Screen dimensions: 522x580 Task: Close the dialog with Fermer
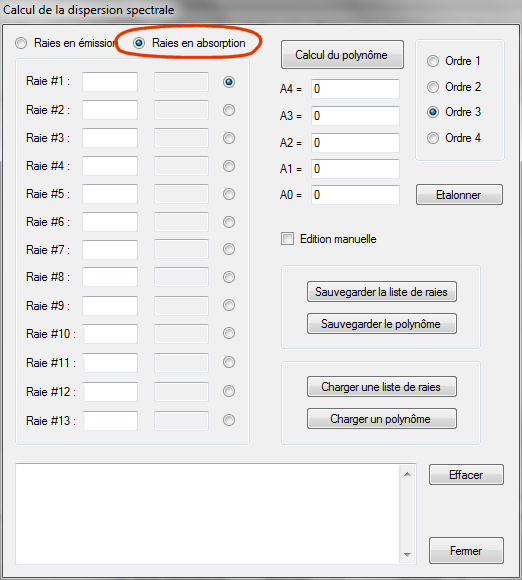click(x=466, y=551)
